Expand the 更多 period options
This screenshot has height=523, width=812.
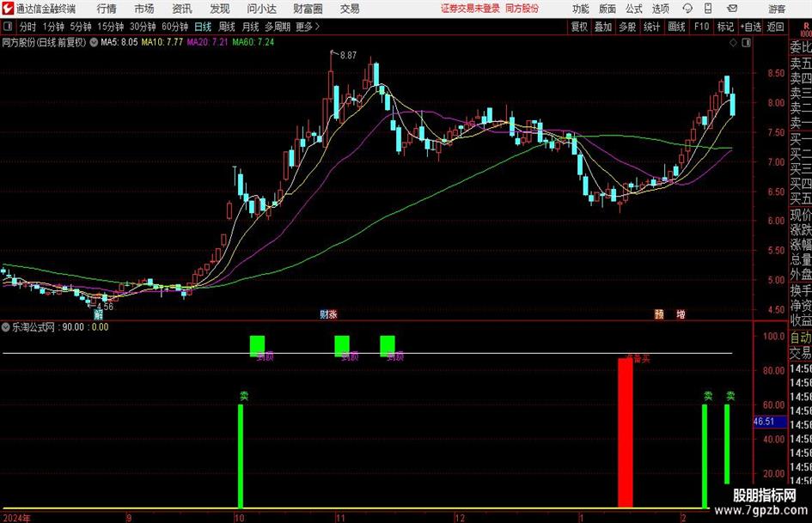308,27
